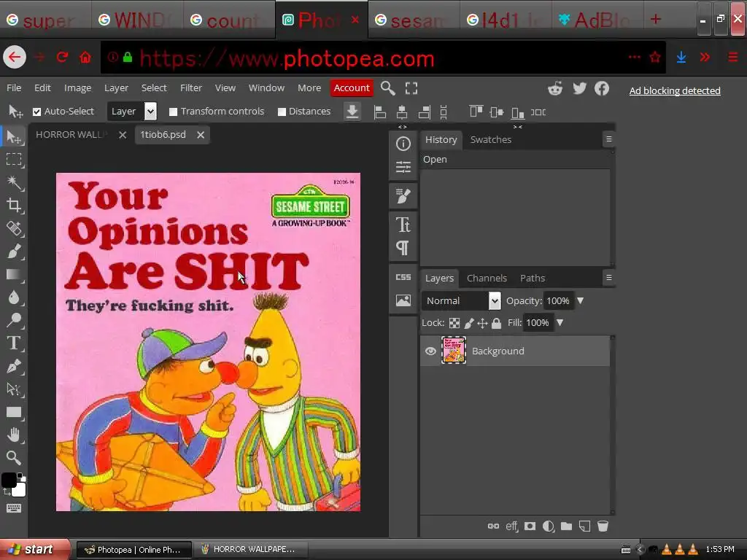This screenshot has width=747, height=560.
Task: Select the Blur droplet tool
Action: 15,297
